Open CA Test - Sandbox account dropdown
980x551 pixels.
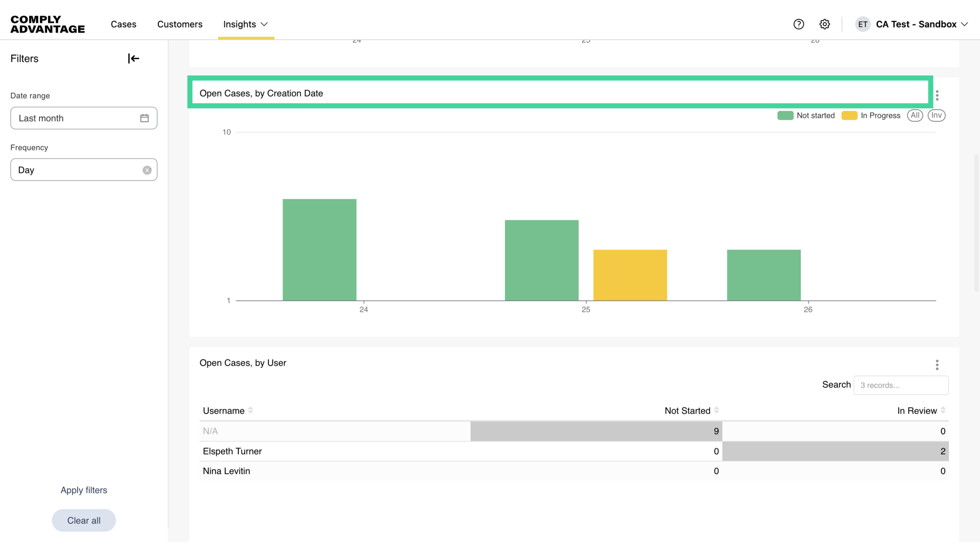pyautogui.click(x=917, y=24)
